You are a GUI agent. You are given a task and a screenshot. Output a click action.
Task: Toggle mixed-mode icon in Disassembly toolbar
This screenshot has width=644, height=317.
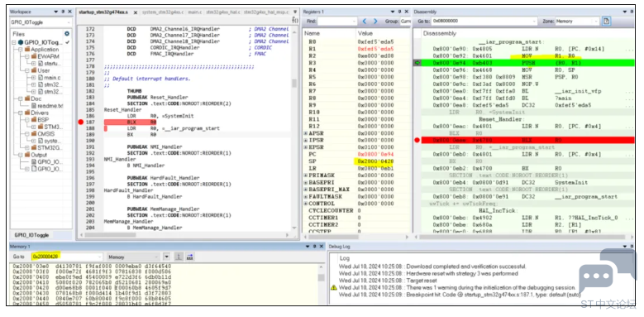coord(607,21)
